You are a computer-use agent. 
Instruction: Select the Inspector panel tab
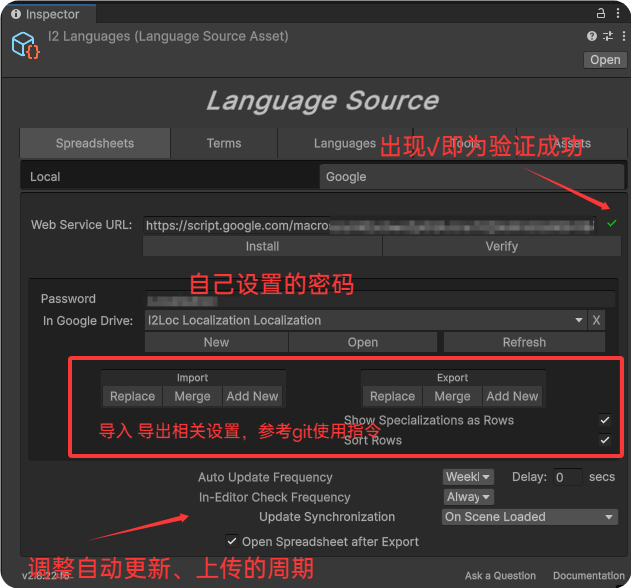click(x=47, y=14)
